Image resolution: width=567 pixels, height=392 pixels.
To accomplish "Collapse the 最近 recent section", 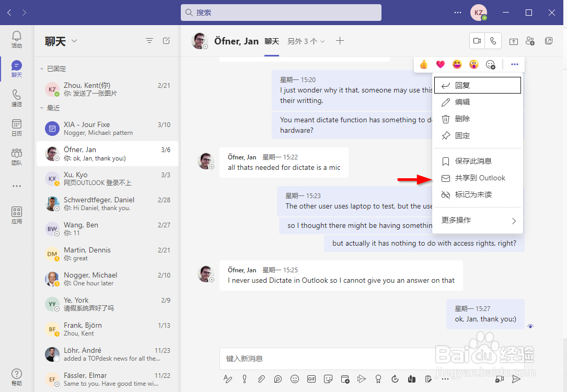I will coord(42,108).
